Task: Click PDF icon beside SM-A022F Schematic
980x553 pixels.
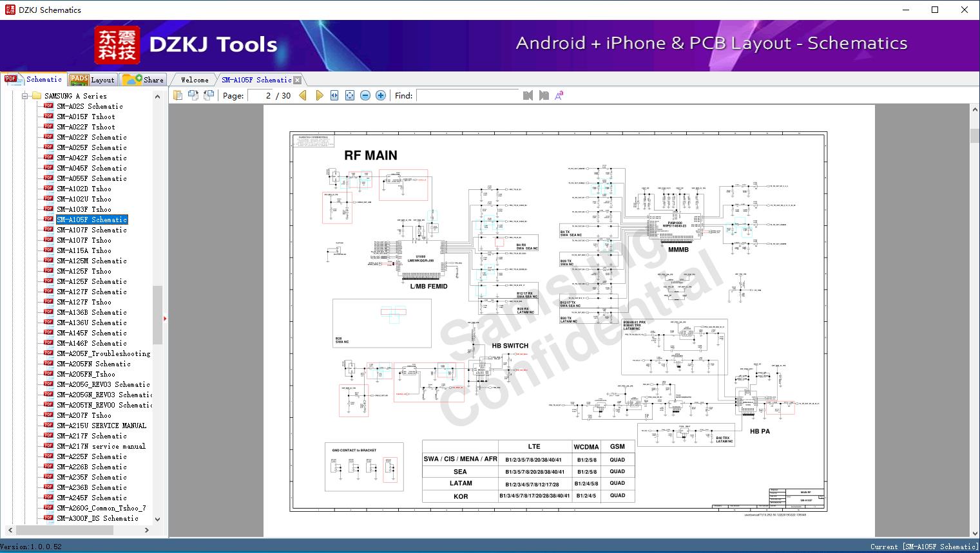Action: [48, 137]
